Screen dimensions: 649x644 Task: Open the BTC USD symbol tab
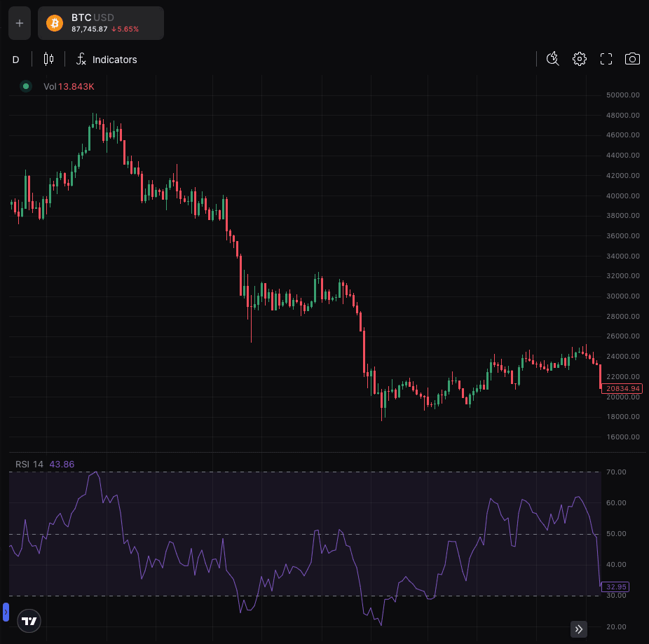(x=101, y=23)
